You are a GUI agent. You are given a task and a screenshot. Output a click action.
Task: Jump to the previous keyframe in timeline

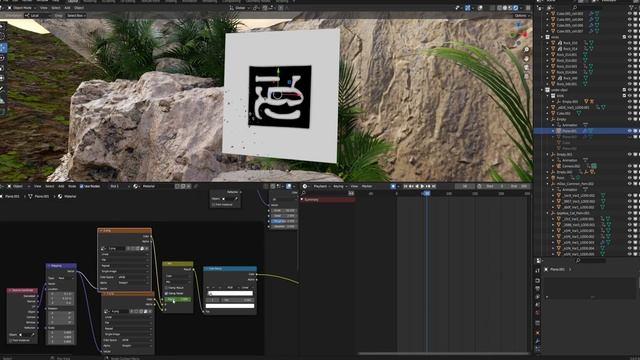411,186
